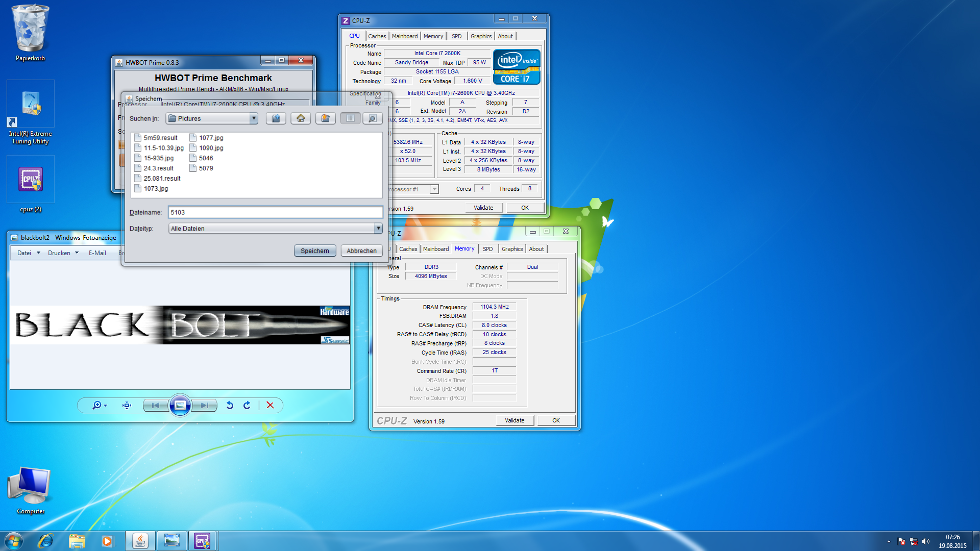The height and width of the screenshot is (551, 980).
Task: Rotate photo clockwise
Action: (247, 405)
